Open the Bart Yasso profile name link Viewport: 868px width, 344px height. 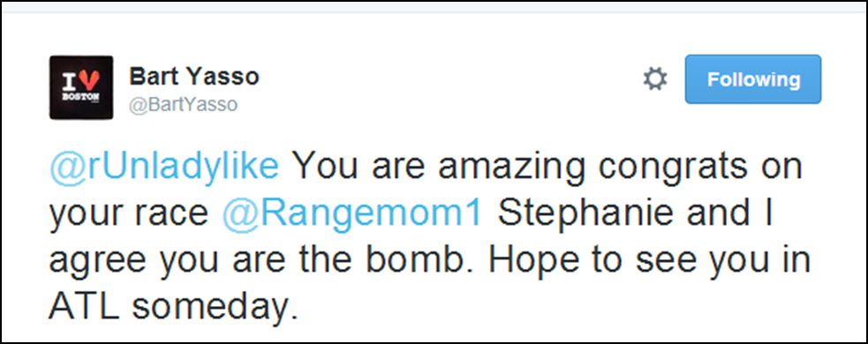(x=193, y=77)
